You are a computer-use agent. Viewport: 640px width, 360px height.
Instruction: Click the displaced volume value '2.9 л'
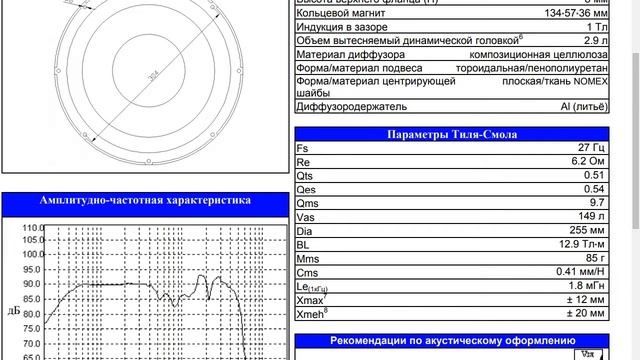(596, 41)
